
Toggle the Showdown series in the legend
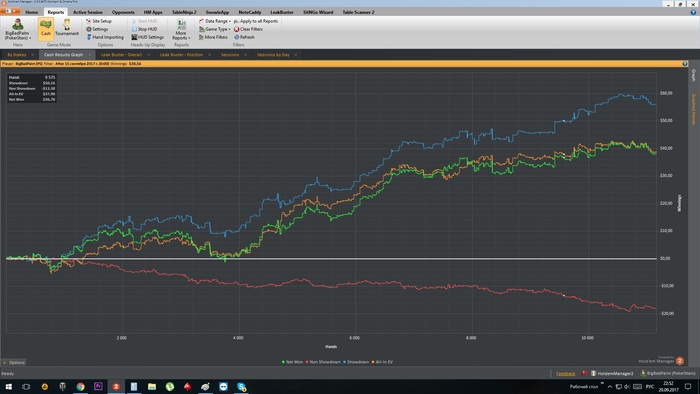point(356,362)
